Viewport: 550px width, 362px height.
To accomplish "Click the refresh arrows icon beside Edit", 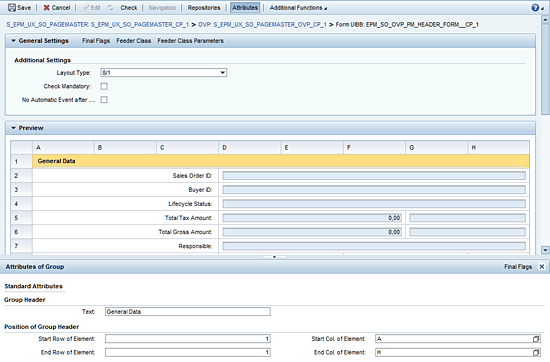I will coord(110,8).
